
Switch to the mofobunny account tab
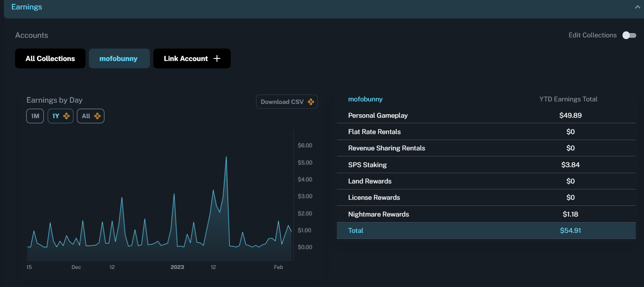119,58
